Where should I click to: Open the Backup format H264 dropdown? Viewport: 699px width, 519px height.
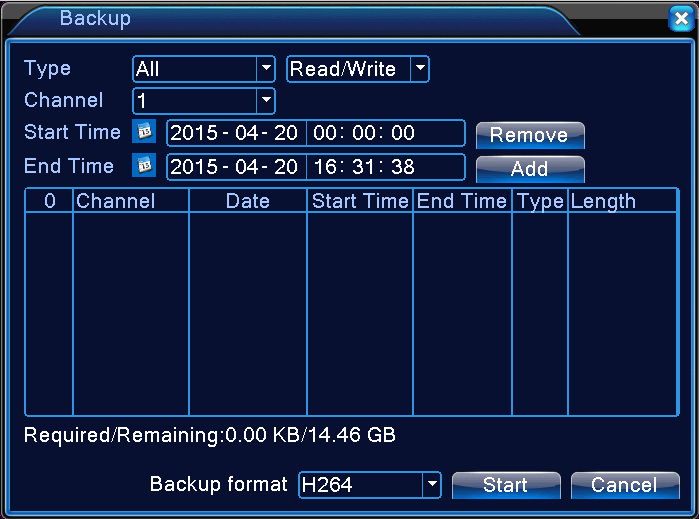tap(432, 485)
